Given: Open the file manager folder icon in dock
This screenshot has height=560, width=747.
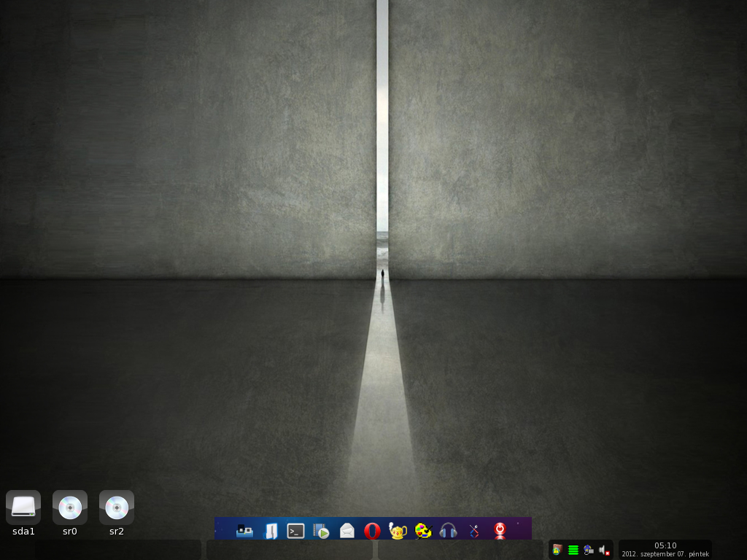Looking at the screenshot, I should pyautogui.click(x=271, y=531).
